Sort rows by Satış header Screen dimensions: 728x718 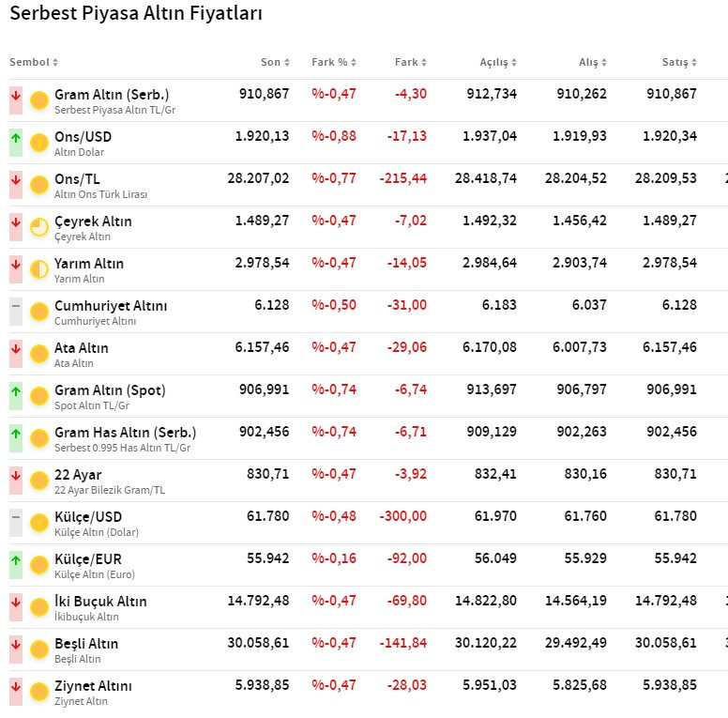tap(679, 62)
